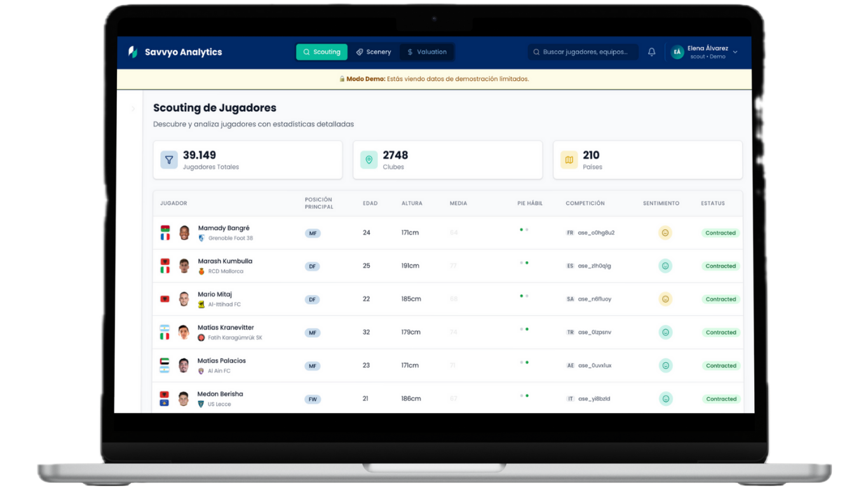The width and height of the screenshot is (868, 488).
Task: Click the map icon beside Países
Action: pos(569,160)
